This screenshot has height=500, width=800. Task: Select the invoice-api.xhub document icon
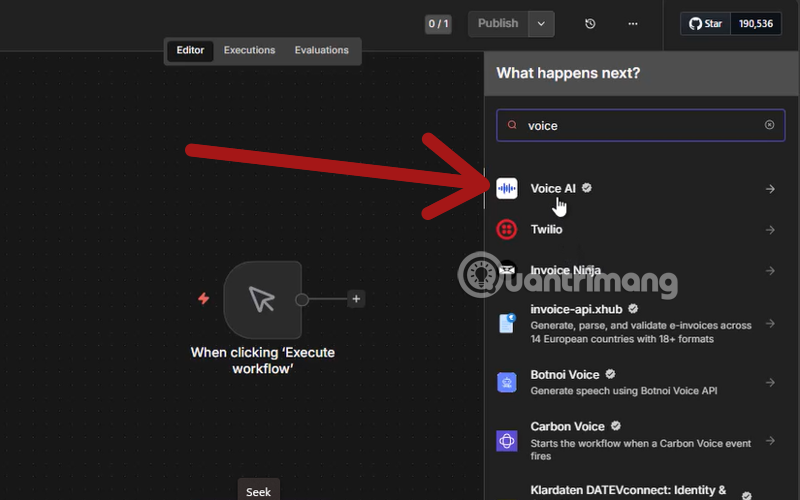(x=507, y=323)
